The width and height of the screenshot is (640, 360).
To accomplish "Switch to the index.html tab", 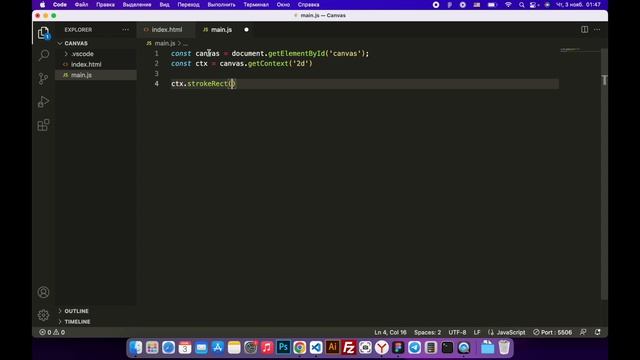I will (x=167, y=29).
